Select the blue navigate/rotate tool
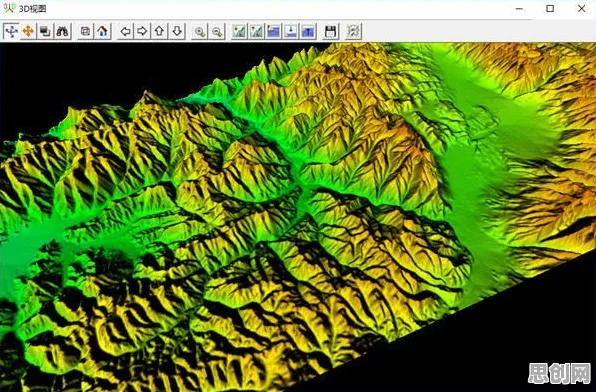Image resolution: width=596 pixels, height=392 pixels. pos(11,31)
